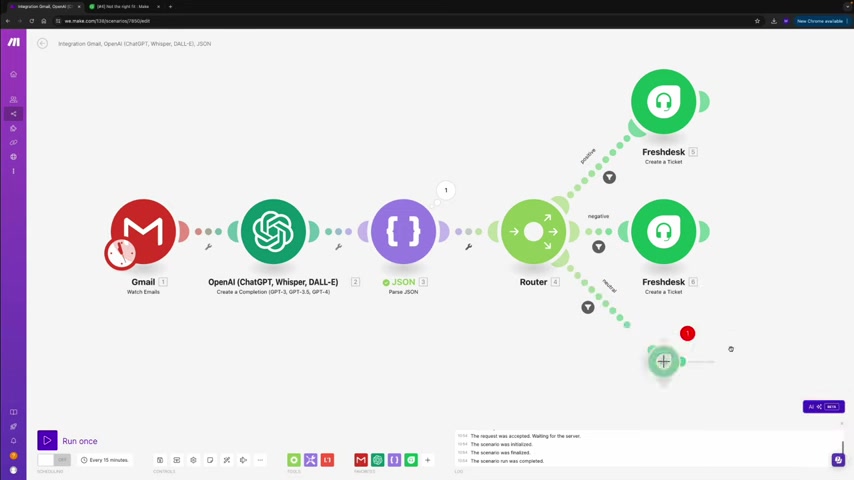The height and width of the screenshot is (480, 854).
Task: Select the JSON favorite in bottom toolbar
Action: click(x=394, y=460)
